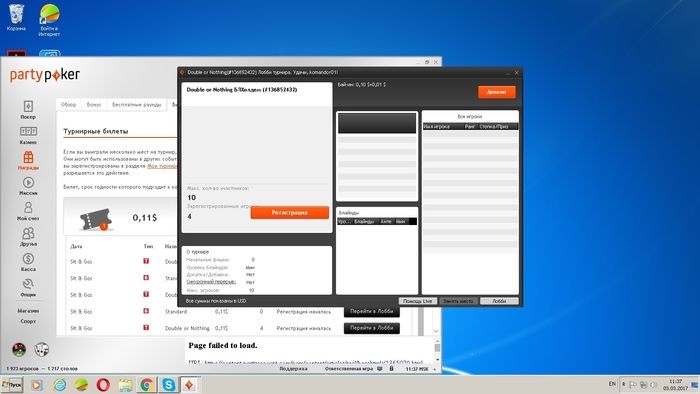Click the Занять место button

(x=458, y=301)
